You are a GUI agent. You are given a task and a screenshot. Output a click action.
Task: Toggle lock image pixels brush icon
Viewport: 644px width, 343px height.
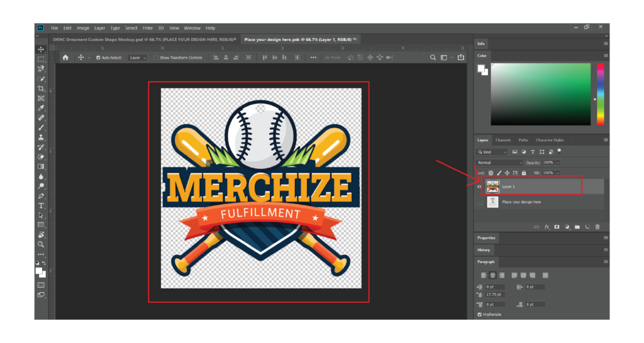click(x=499, y=173)
